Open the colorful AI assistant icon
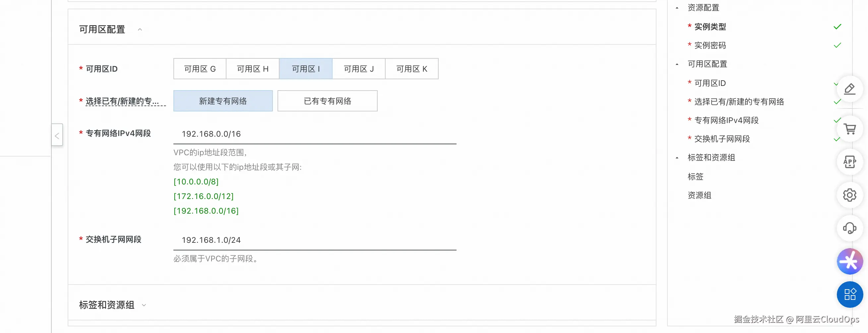 pyautogui.click(x=849, y=261)
